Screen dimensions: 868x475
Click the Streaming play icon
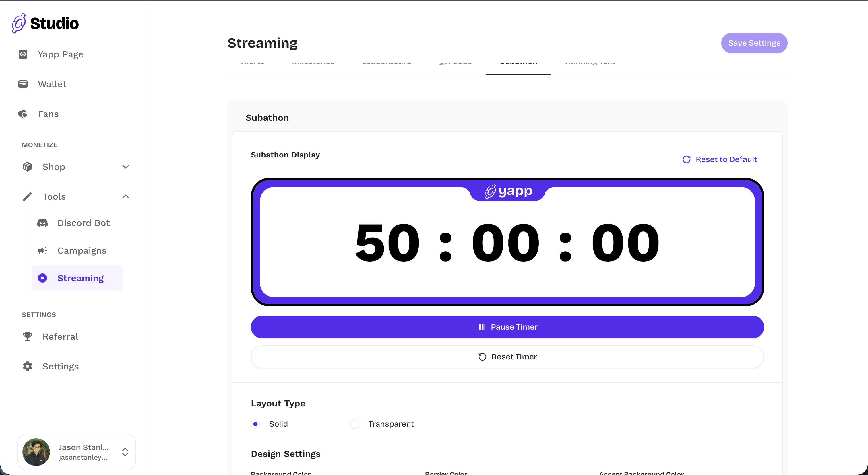[42, 278]
